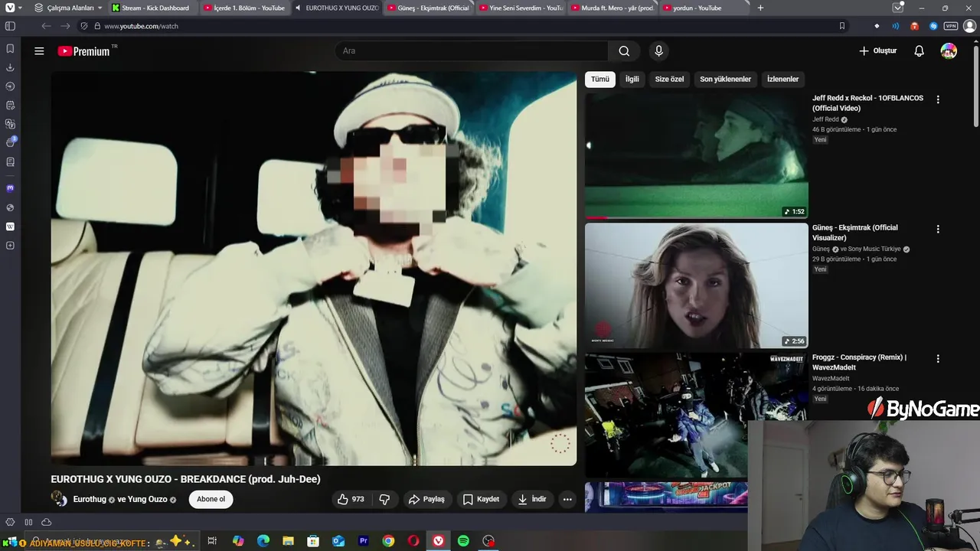
Task: Switch to İçerde 1. Bölüm tab
Action: click(x=245, y=8)
